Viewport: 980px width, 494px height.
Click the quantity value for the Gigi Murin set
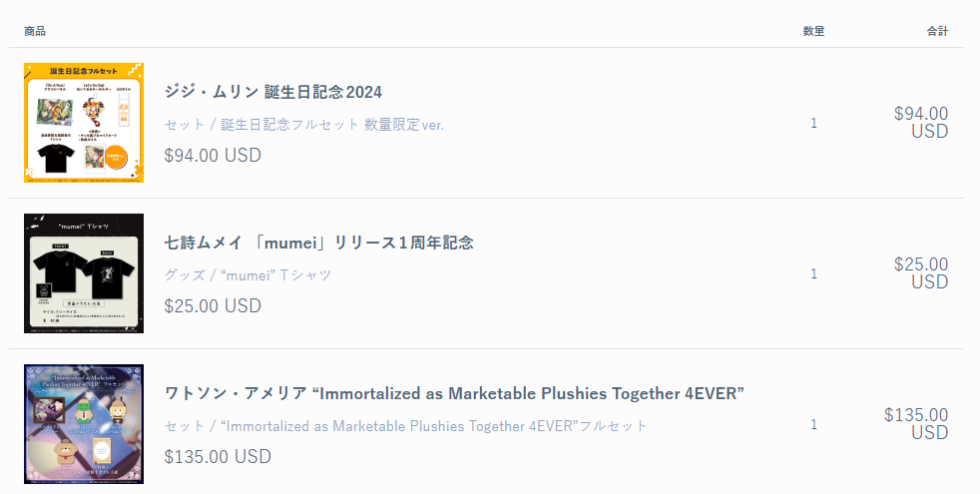pyautogui.click(x=813, y=123)
